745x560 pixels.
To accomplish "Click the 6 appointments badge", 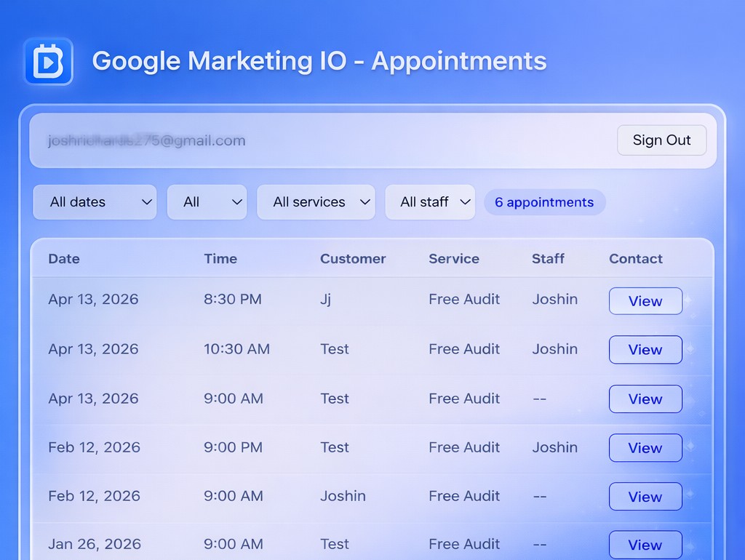I will coord(544,202).
